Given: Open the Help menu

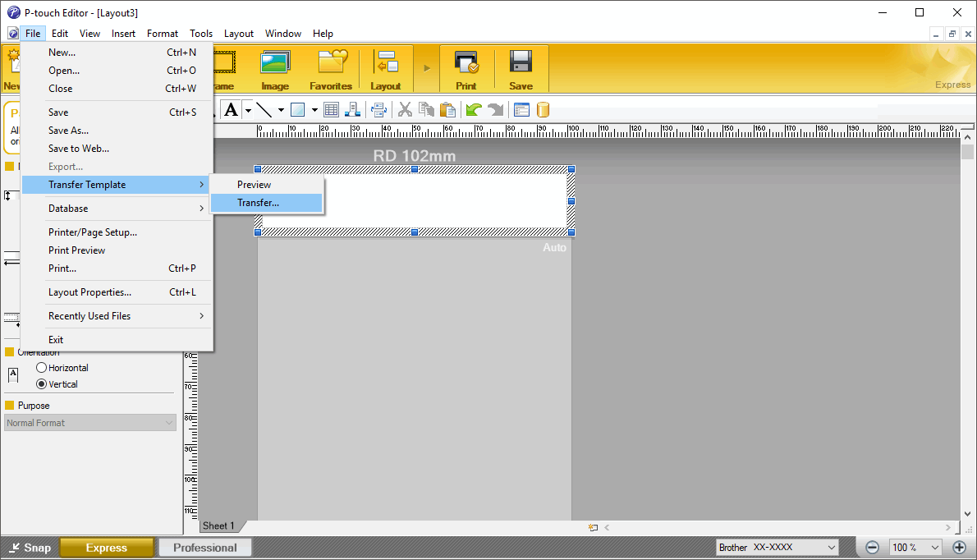Looking at the screenshot, I should click(x=323, y=34).
